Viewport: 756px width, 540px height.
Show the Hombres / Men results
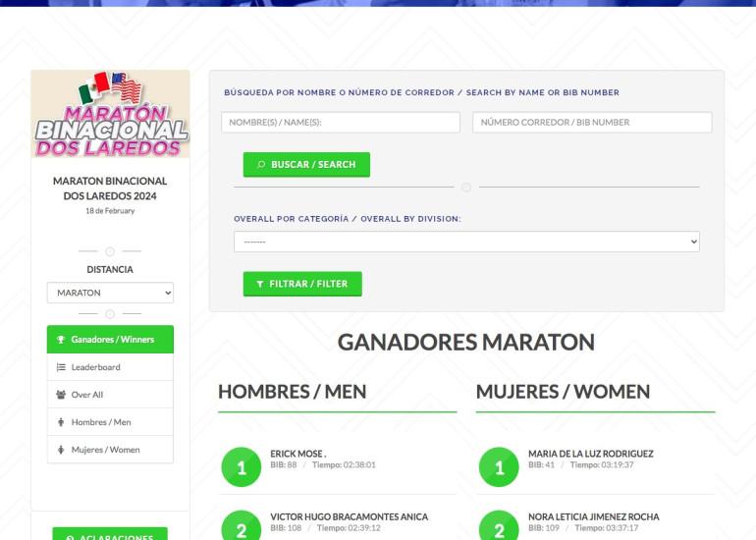[x=110, y=422]
